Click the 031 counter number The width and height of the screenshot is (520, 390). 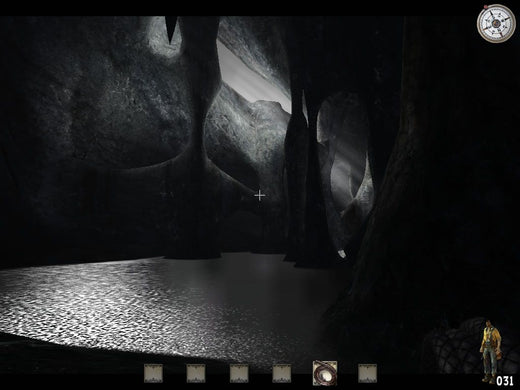click(x=505, y=381)
